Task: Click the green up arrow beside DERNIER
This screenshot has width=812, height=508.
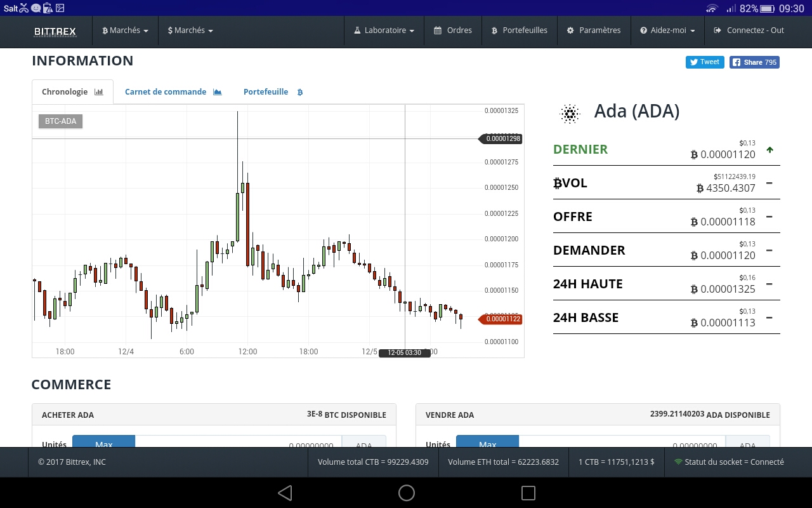Action: 769,150
